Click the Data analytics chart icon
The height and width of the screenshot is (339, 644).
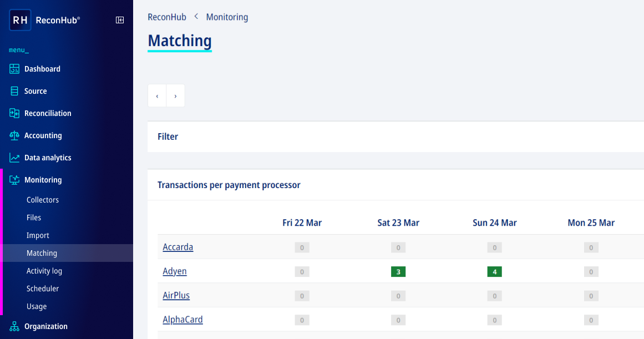click(x=14, y=158)
